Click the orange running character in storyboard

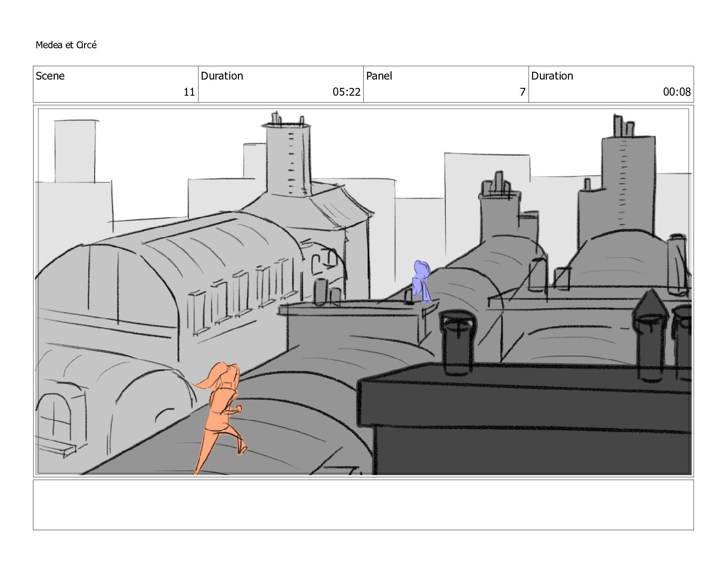220,418
